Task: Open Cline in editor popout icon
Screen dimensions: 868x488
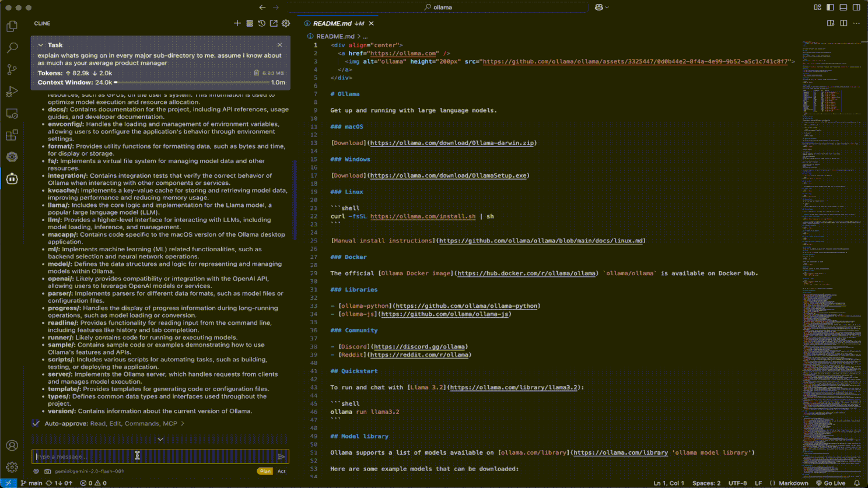Action: pos(274,23)
